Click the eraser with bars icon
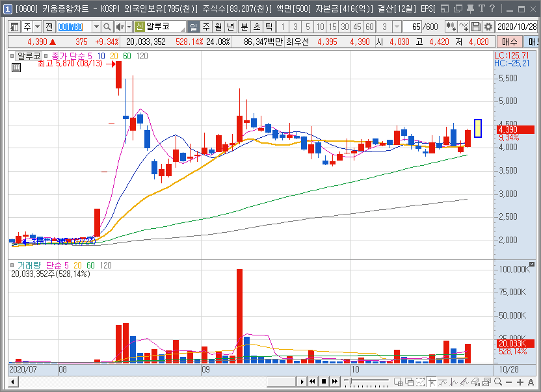 476,382
